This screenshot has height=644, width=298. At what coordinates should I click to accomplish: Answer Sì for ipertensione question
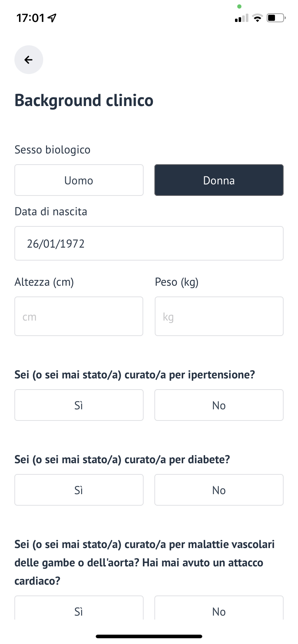pyautogui.click(x=79, y=405)
